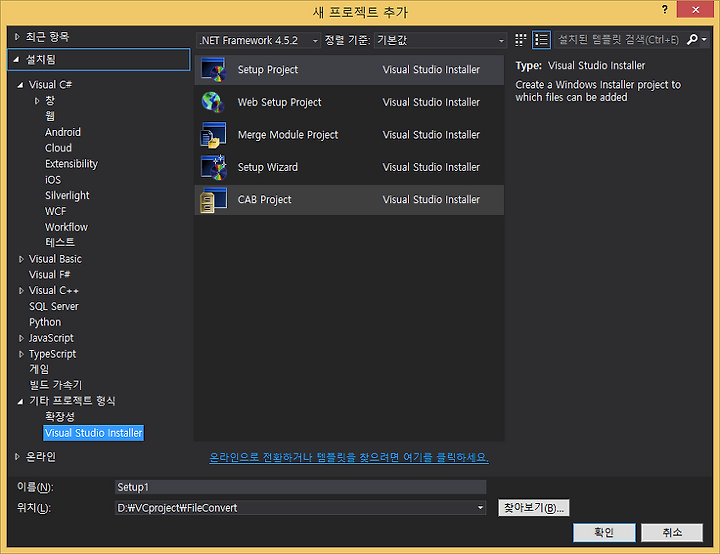Select the iOS category

(53, 180)
